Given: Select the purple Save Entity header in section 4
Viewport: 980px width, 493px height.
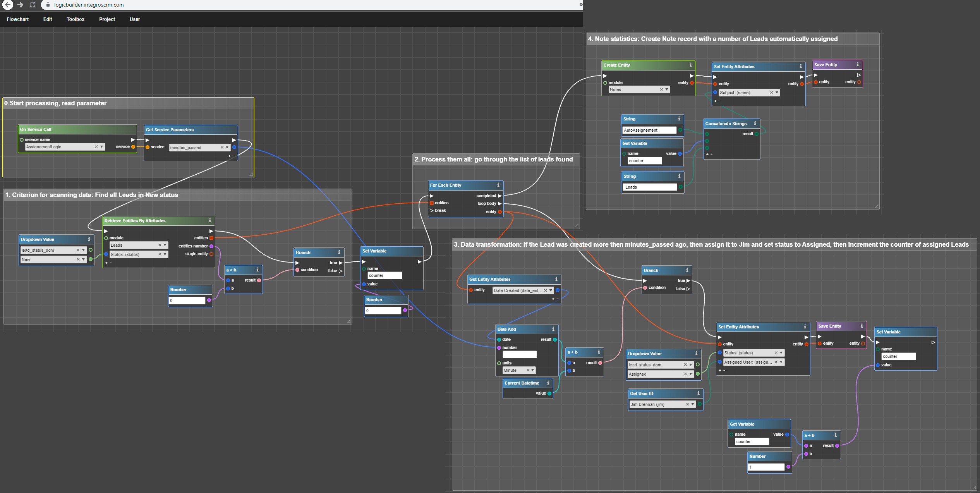Looking at the screenshot, I should (x=838, y=65).
